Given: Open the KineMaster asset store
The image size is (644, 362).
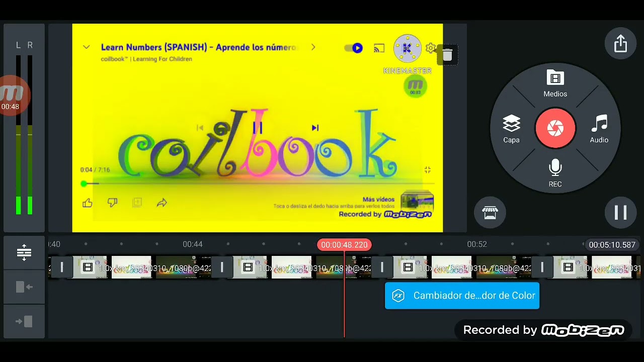Looking at the screenshot, I should click(490, 213).
